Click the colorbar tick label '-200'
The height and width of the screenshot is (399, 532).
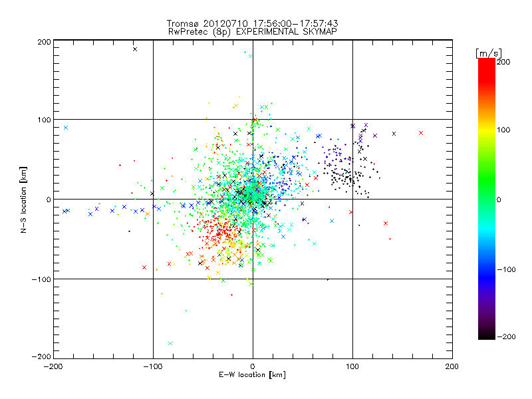[x=506, y=336]
